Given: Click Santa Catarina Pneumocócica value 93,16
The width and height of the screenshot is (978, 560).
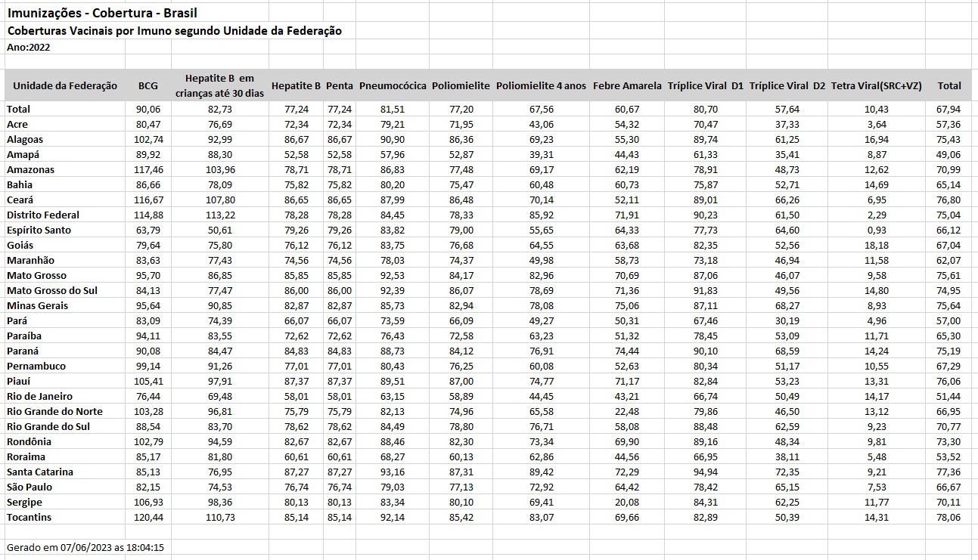Looking at the screenshot, I should pyautogui.click(x=393, y=472).
